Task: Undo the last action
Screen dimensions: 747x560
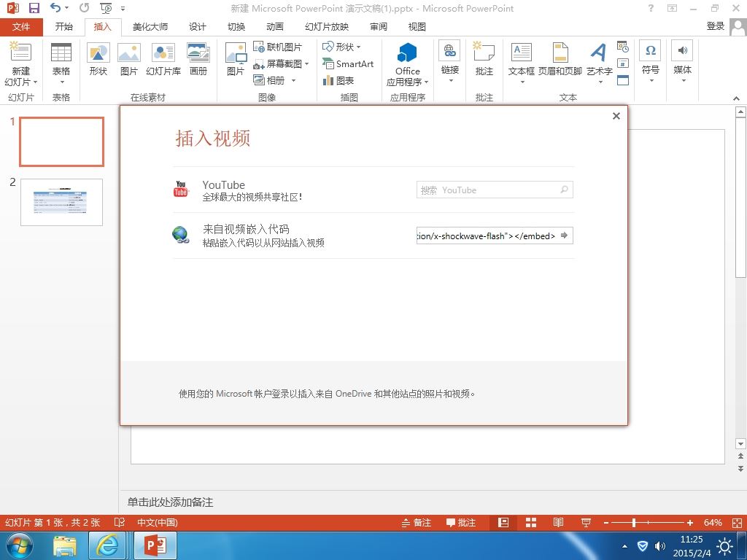Action: coord(55,8)
